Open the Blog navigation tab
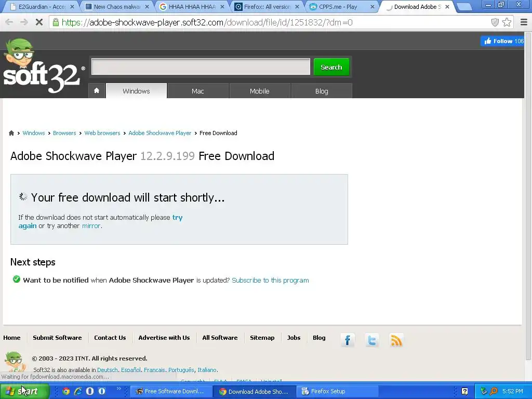Viewport: 532px width, 399px height. pyautogui.click(x=322, y=91)
